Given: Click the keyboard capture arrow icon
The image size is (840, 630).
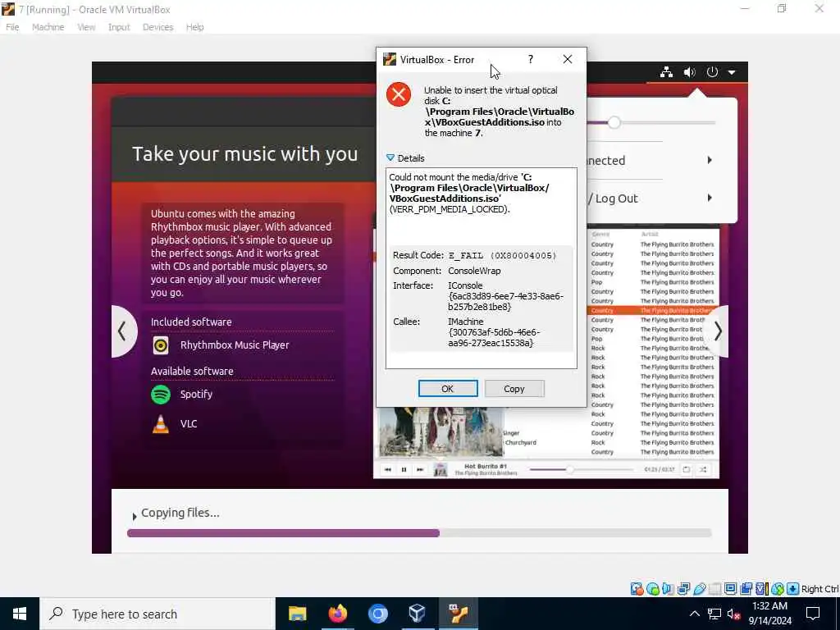Looking at the screenshot, I should point(793,589).
